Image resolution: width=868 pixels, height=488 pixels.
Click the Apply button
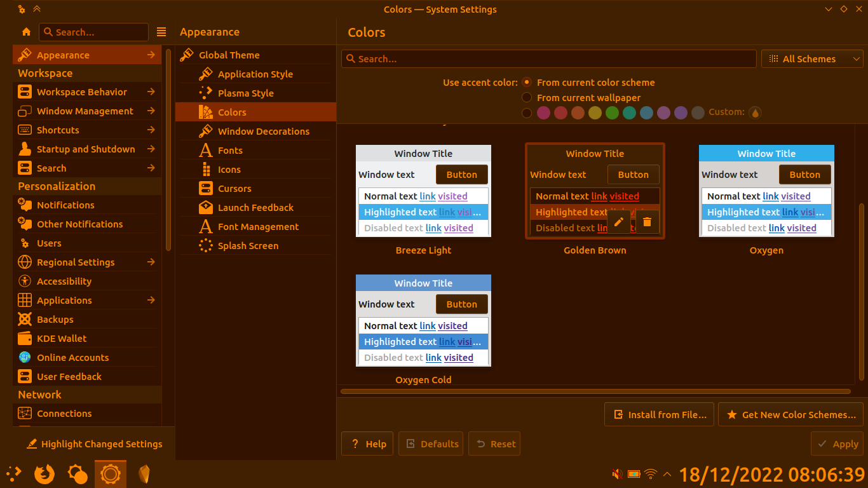click(x=837, y=444)
